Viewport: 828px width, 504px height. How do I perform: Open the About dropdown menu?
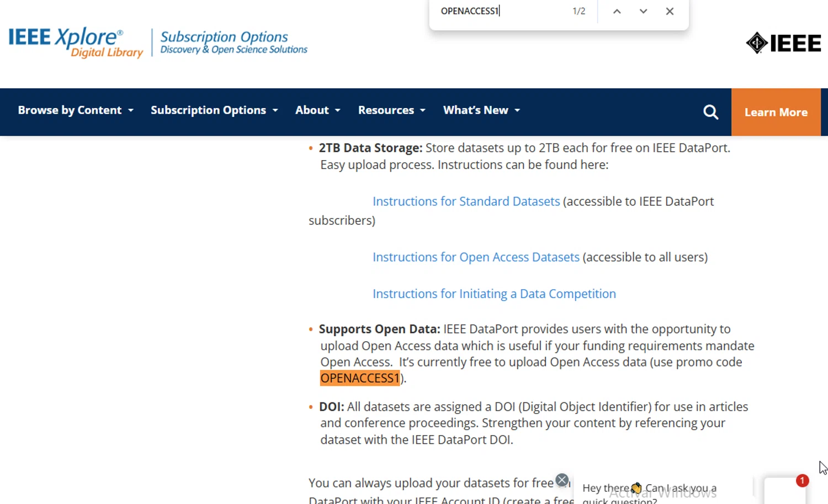318,110
